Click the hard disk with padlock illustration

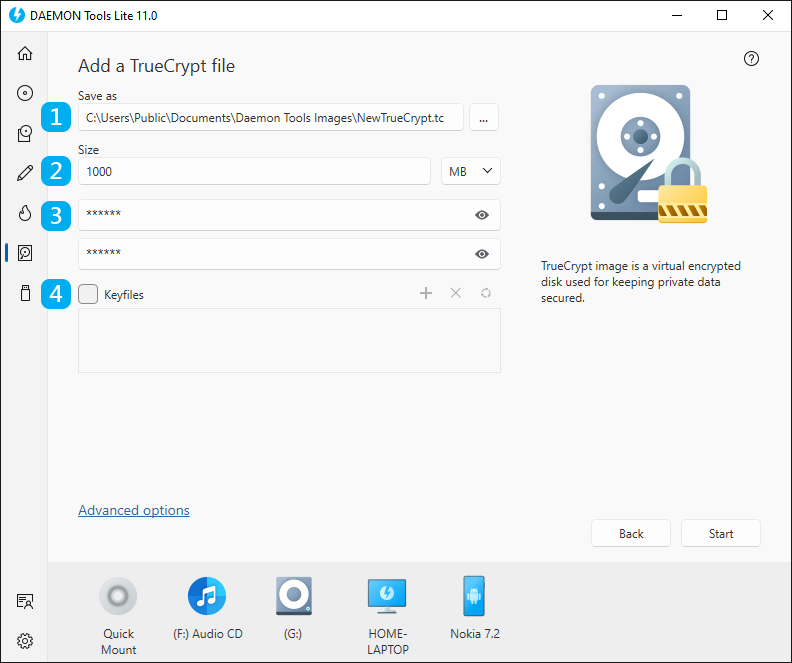coord(649,154)
